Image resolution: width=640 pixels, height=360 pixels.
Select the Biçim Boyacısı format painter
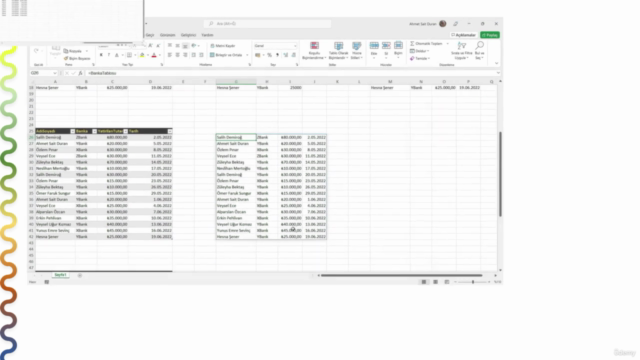(x=77, y=58)
